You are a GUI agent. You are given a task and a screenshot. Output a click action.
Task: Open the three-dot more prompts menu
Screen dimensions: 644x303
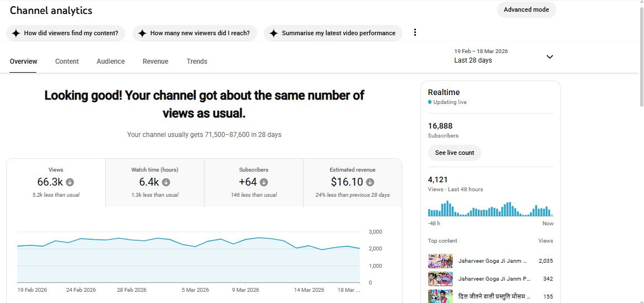tap(415, 32)
